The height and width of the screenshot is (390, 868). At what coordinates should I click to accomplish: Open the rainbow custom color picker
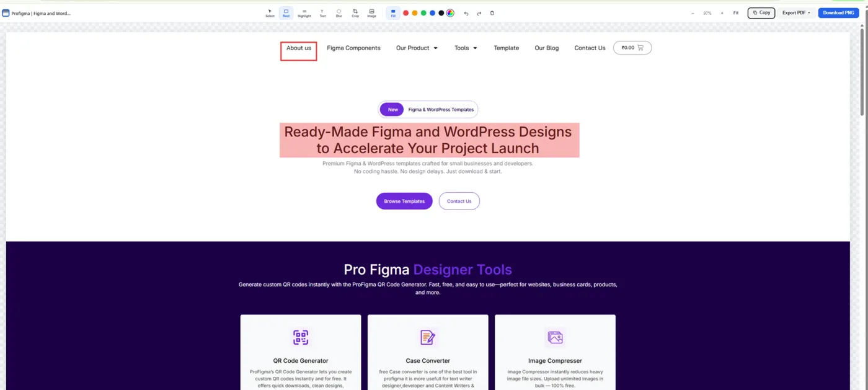click(x=450, y=13)
